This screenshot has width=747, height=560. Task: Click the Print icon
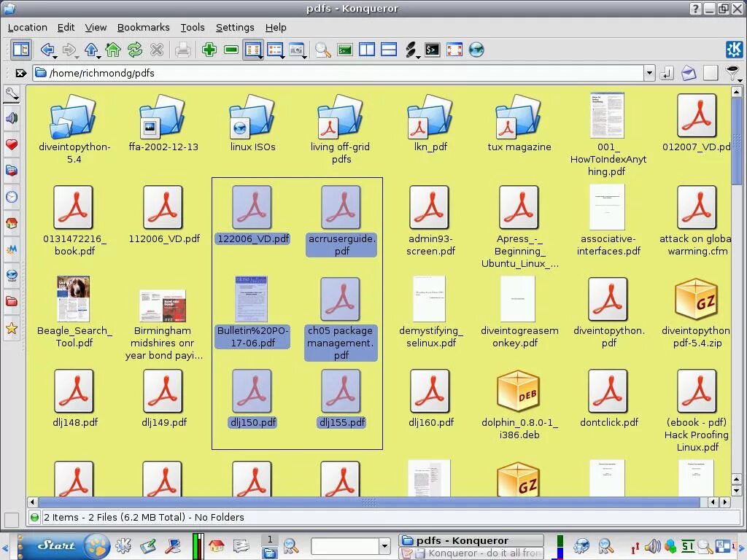(x=183, y=50)
